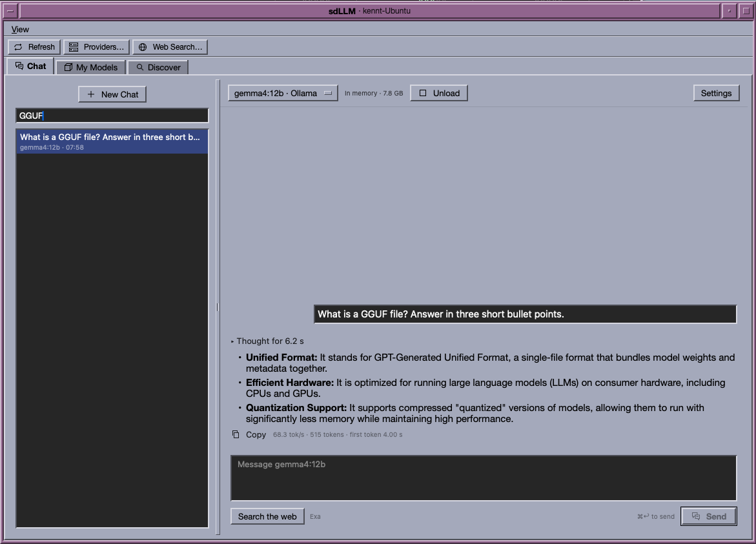Image resolution: width=756 pixels, height=544 pixels.
Task: Toggle Search the web
Action: click(267, 516)
